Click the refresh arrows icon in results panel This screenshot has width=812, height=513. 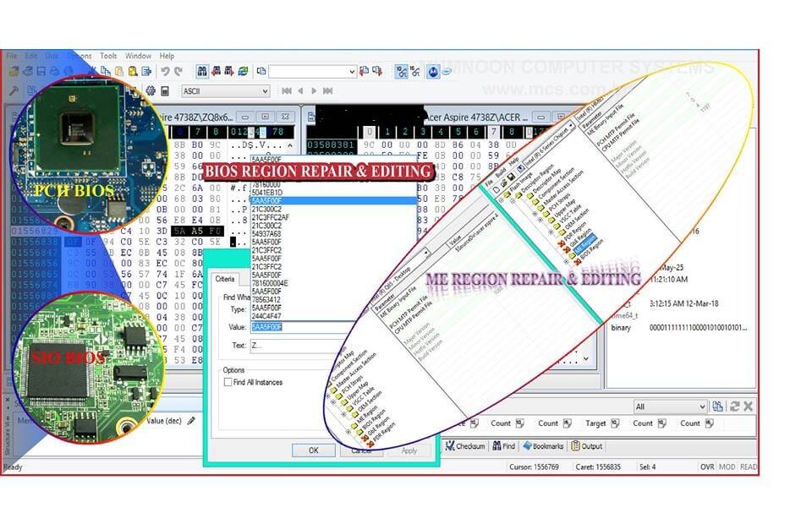734,407
